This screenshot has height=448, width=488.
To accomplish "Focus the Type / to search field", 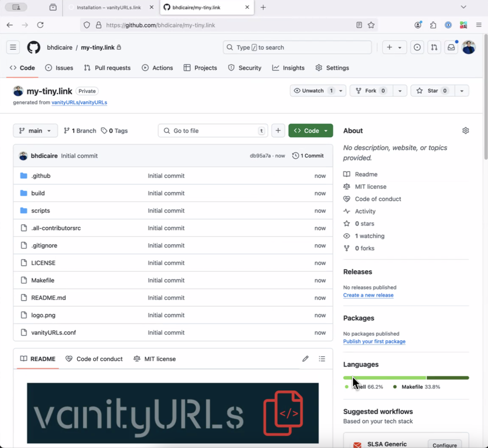I will 297,47.
